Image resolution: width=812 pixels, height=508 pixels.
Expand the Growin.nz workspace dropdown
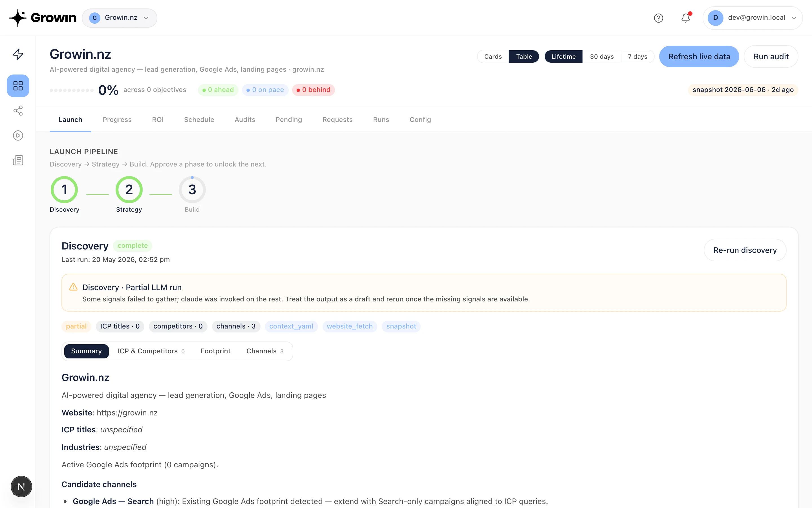tap(120, 18)
